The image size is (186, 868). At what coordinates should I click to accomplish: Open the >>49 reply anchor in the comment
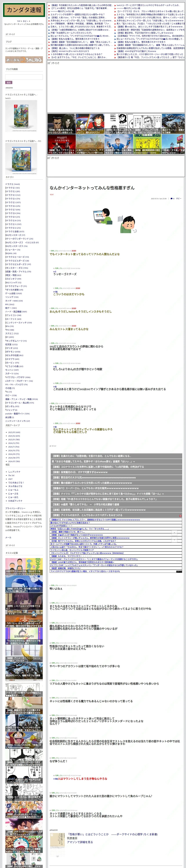point(55,779)
